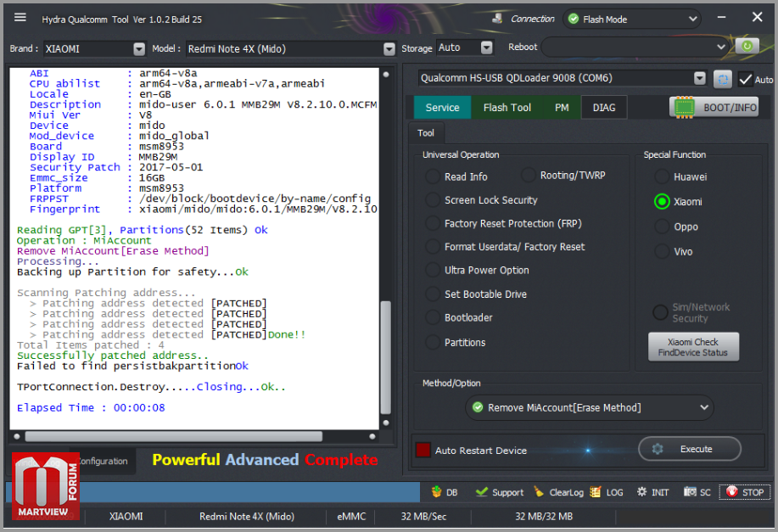The height and width of the screenshot is (532, 778).
Task: Open the DB database icon
Action: point(437,492)
